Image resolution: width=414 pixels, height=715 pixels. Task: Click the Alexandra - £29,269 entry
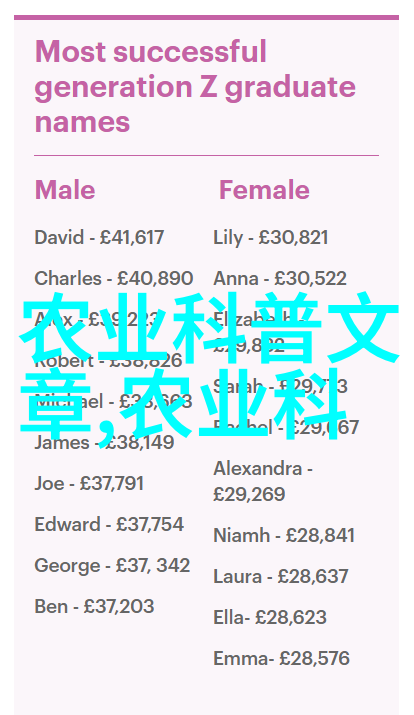(263, 481)
